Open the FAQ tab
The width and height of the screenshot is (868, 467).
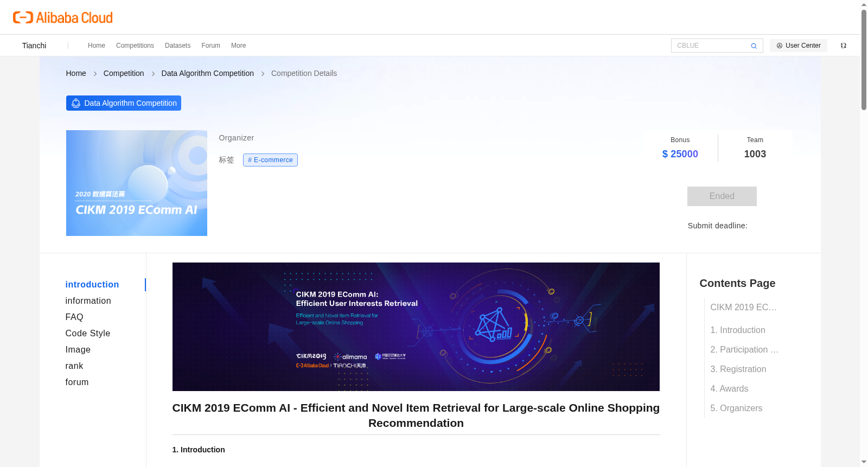tap(74, 317)
